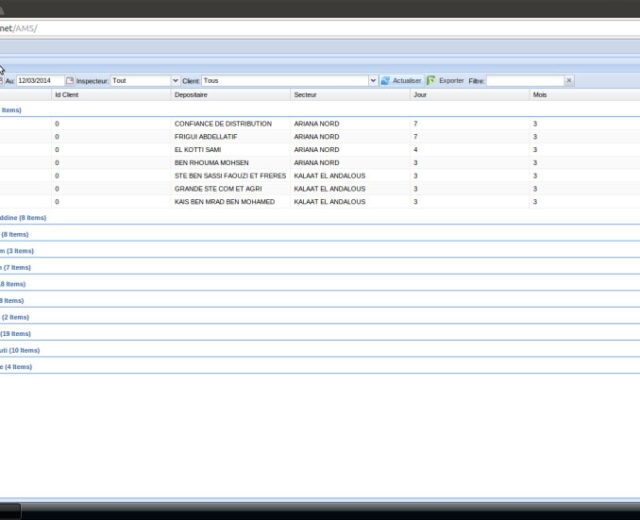Sort by the Secteur column header
Viewport: 640px width, 520px height.
pyautogui.click(x=305, y=95)
